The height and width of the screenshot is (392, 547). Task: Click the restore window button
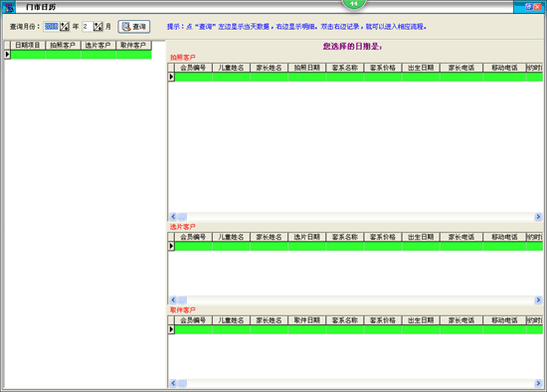point(529,7)
